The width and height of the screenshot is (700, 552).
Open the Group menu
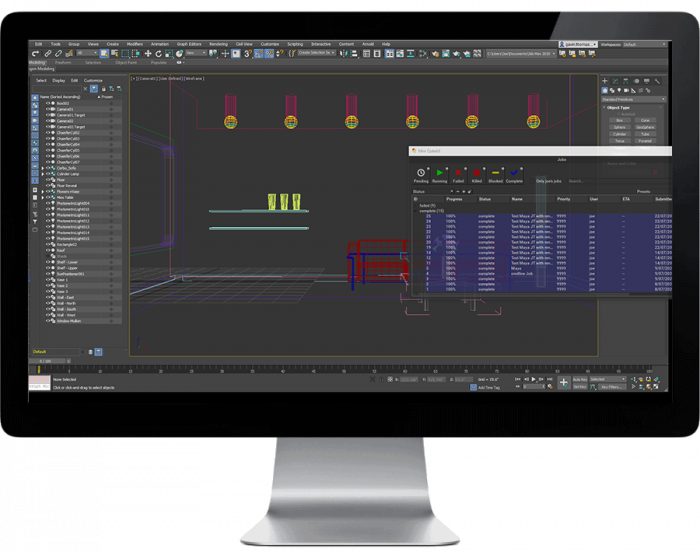tap(74, 44)
